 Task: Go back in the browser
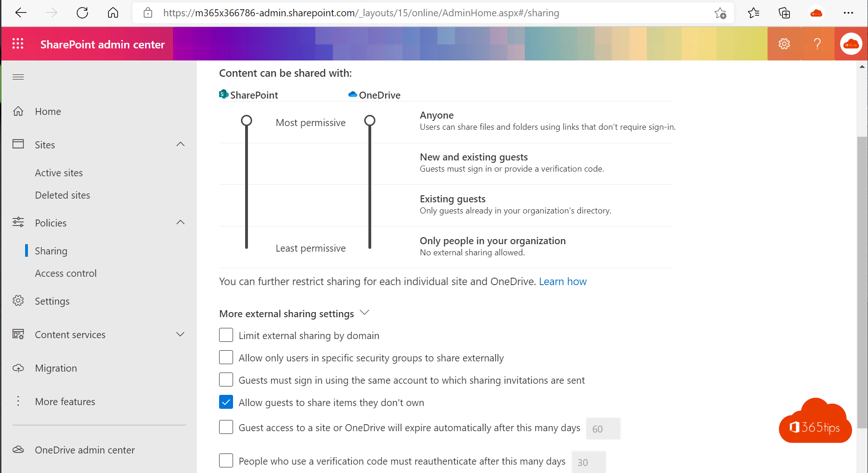coord(21,13)
